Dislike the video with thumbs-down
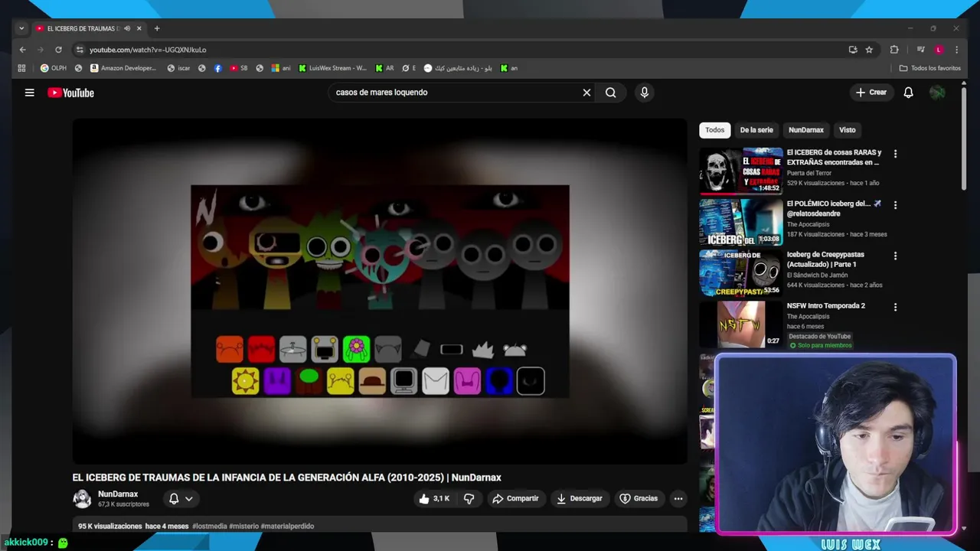 [469, 498]
